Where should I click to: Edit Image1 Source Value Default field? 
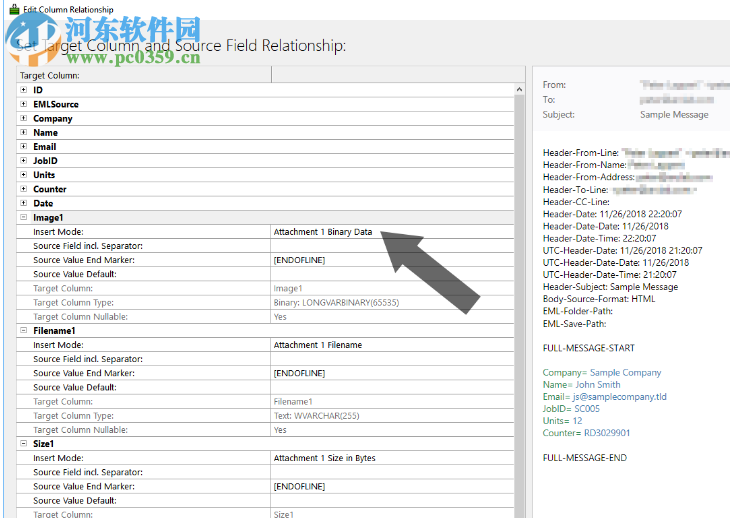pyautogui.click(x=392, y=274)
